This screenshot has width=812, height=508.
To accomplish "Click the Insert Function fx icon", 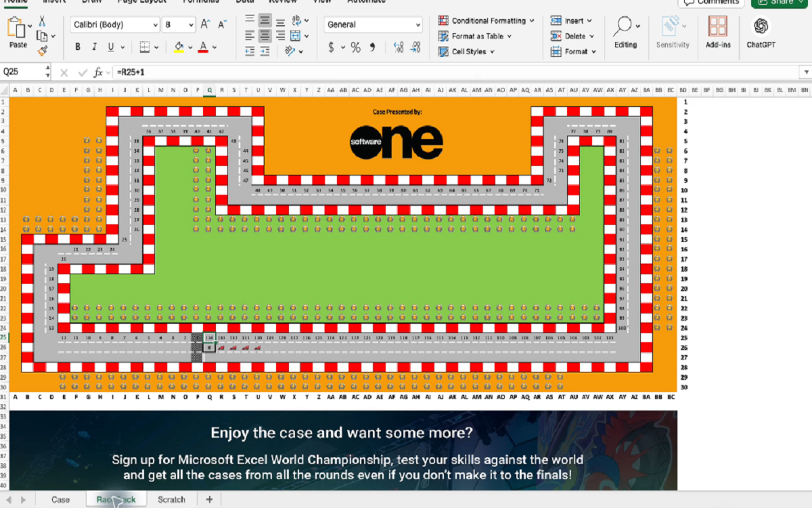I will (x=99, y=72).
